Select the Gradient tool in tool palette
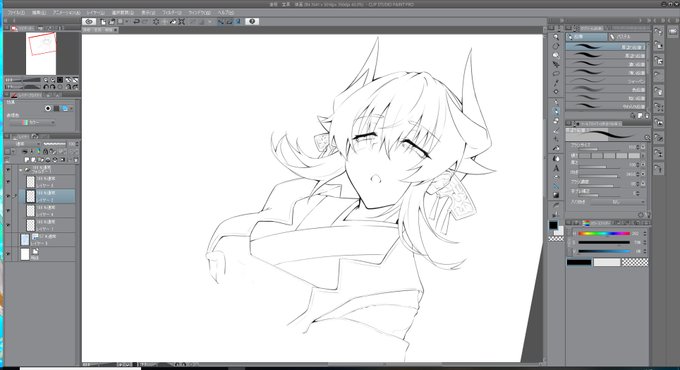 pyautogui.click(x=556, y=195)
